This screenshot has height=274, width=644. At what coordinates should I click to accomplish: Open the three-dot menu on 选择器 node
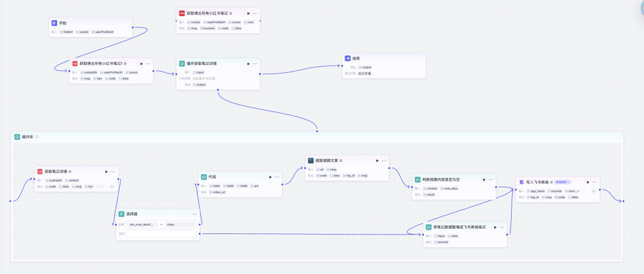tap(194, 214)
